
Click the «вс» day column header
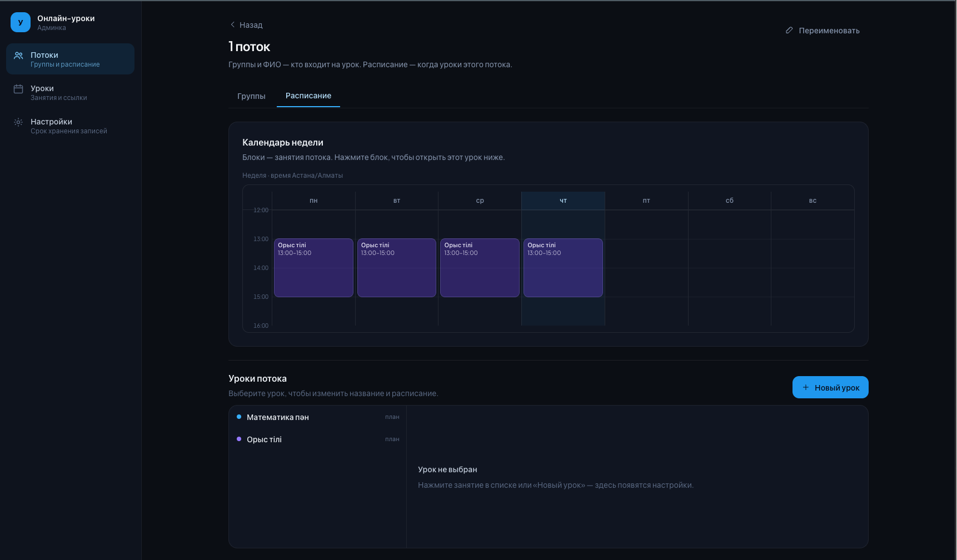click(813, 201)
